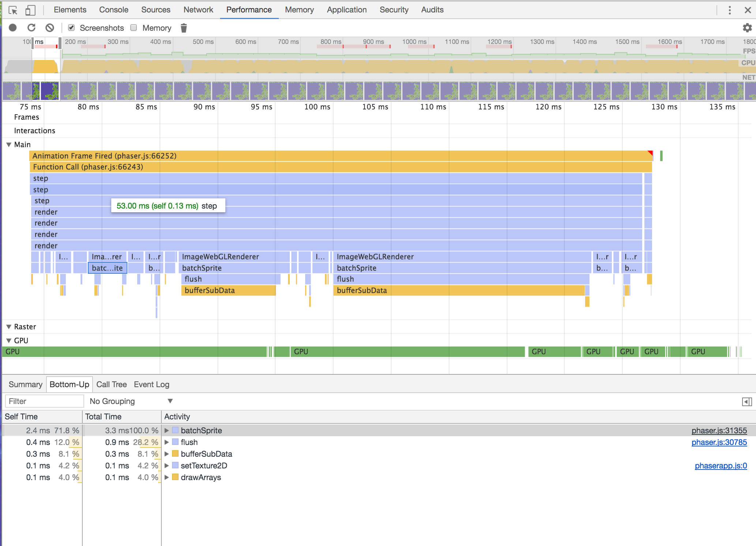Image resolution: width=756 pixels, height=546 pixels.
Task: Collapse the GPU section
Action: (9, 341)
